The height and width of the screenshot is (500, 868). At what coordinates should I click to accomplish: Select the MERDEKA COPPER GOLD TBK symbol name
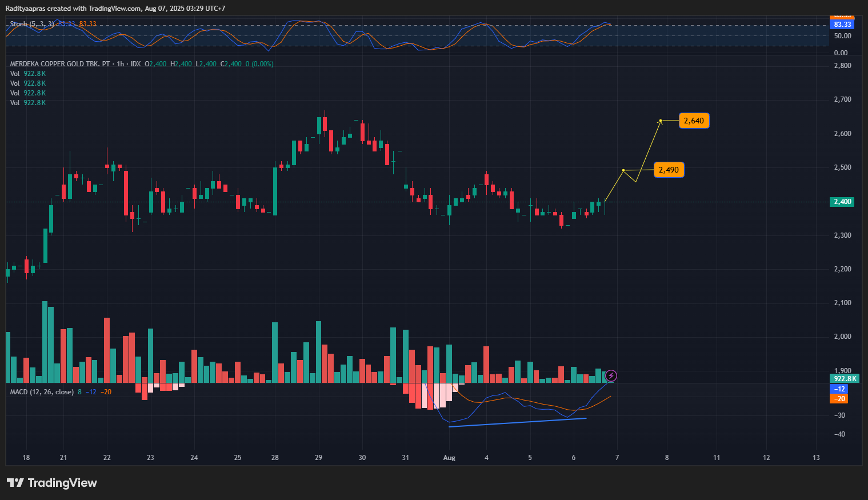click(x=57, y=64)
